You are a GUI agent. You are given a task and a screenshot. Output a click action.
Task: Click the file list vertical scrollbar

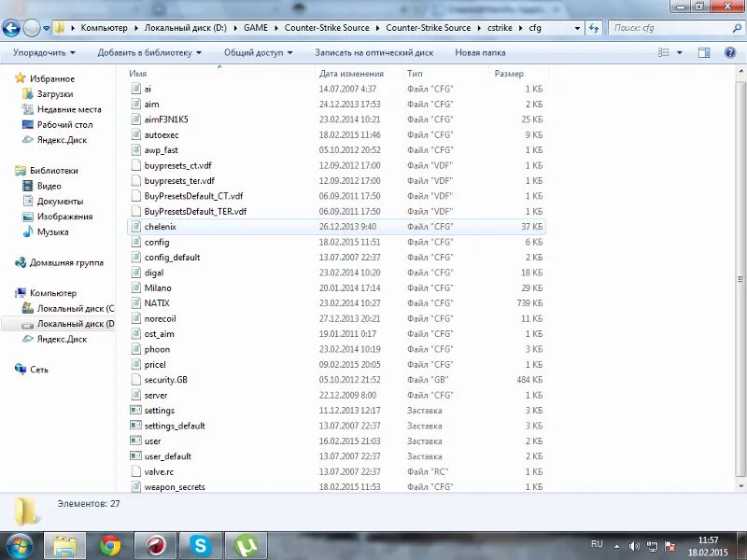(x=741, y=278)
